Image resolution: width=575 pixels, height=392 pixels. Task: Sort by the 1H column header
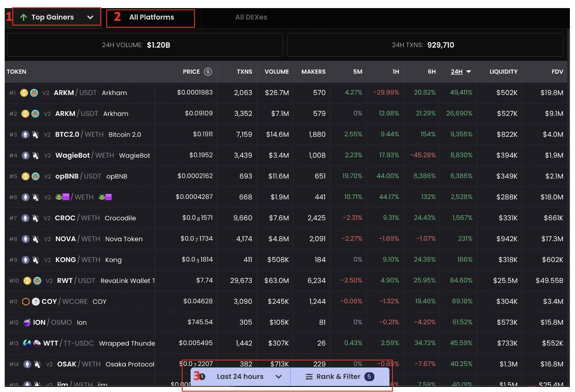pos(396,72)
